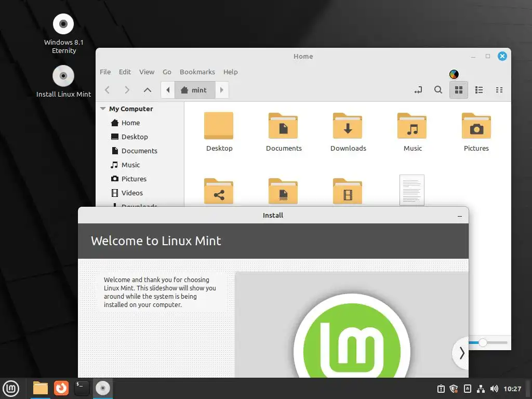The height and width of the screenshot is (399, 532).
Task: Select the text document file icon
Action: click(x=412, y=190)
